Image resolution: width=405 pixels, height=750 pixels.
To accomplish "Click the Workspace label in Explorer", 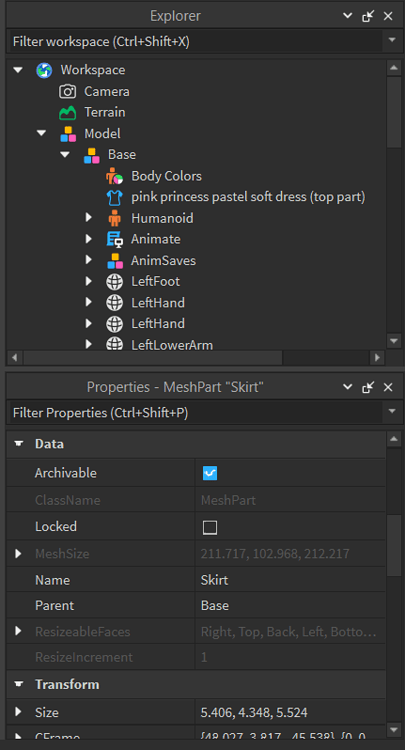I will click(x=93, y=70).
